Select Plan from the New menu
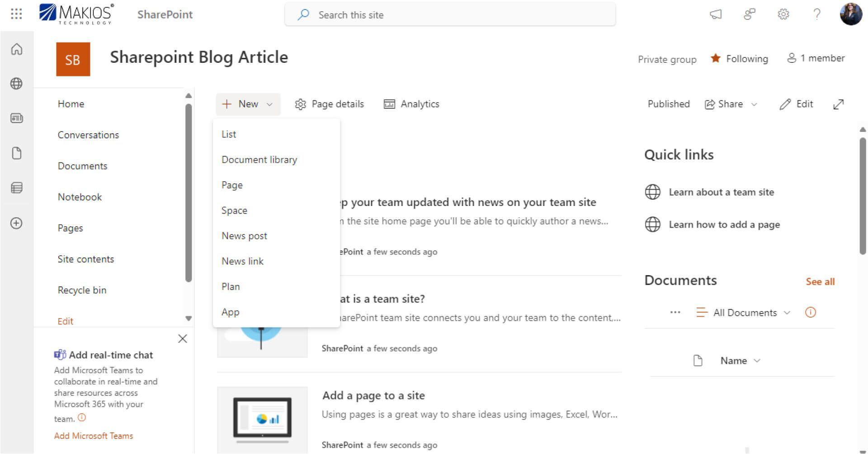This screenshot has width=868, height=454. click(x=276, y=287)
